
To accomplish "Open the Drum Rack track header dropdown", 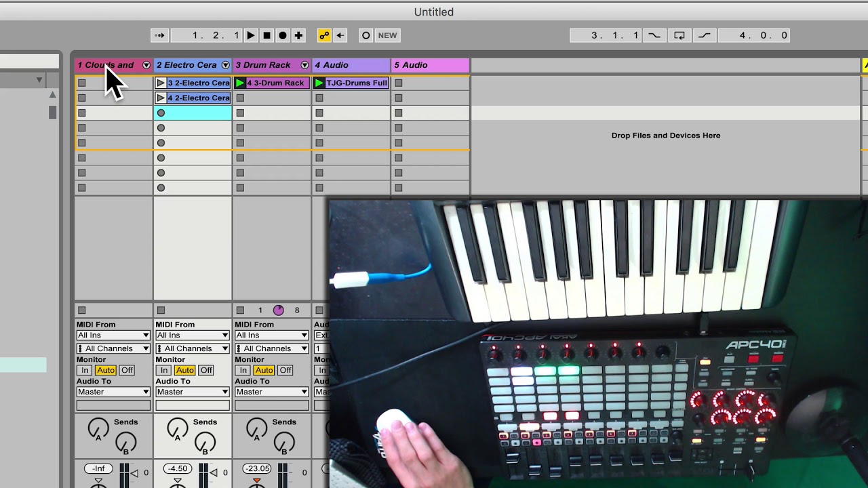I will point(304,65).
